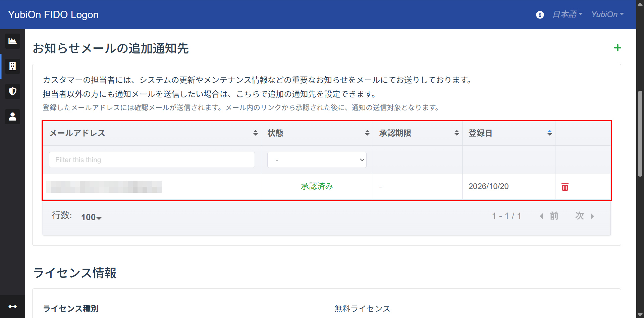This screenshot has width=644, height=318.
Task: Click the info circle icon in header
Action: (x=540, y=15)
